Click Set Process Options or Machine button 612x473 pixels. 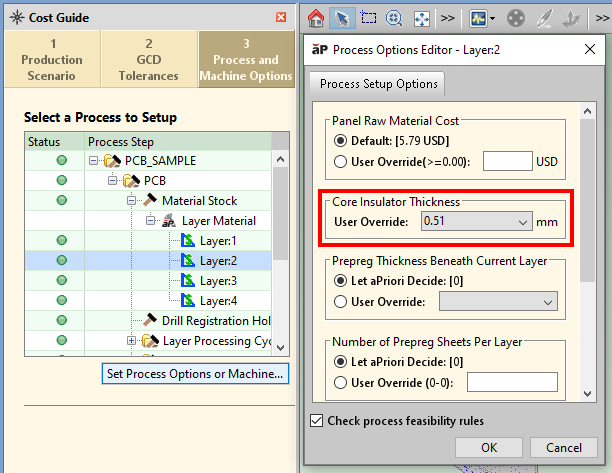[195, 374]
